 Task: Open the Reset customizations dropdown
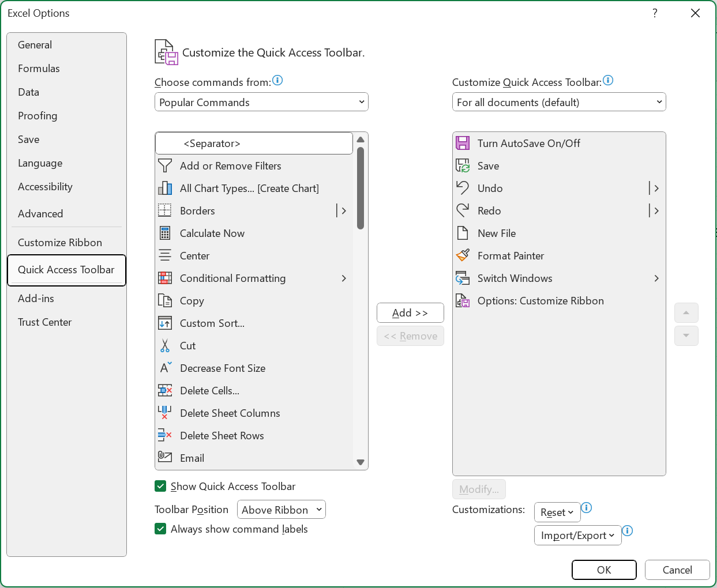(557, 512)
